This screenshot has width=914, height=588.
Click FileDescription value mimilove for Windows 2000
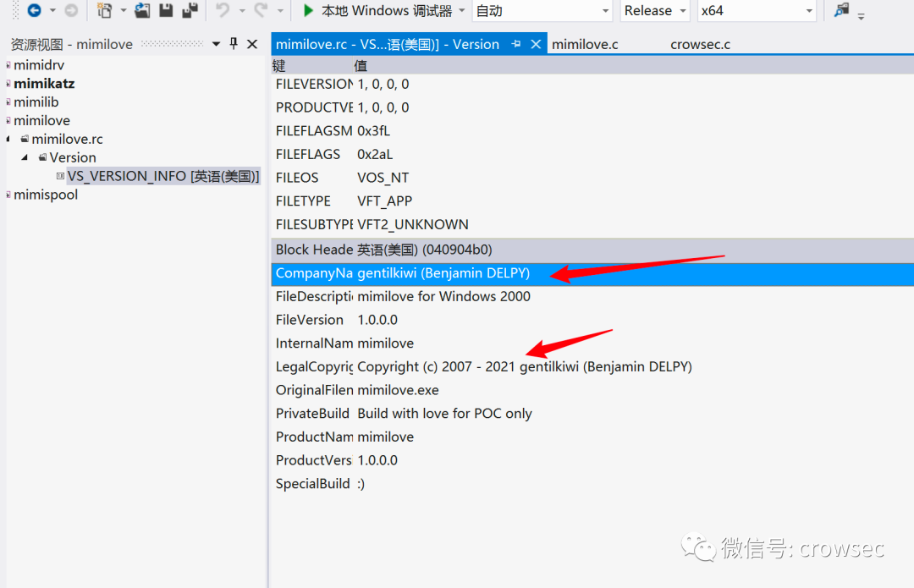(443, 297)
